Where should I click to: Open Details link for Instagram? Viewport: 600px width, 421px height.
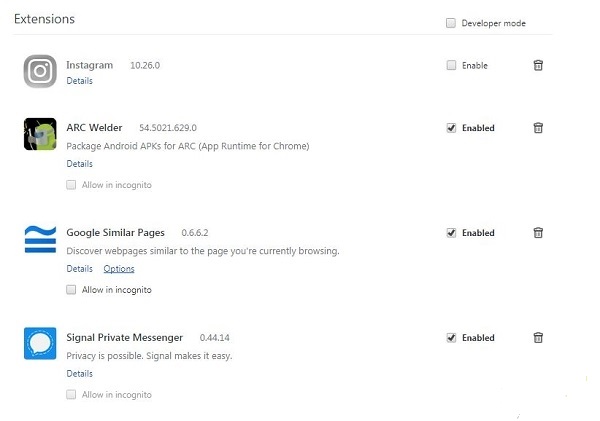pyautogui.click(x=80, y=81)
